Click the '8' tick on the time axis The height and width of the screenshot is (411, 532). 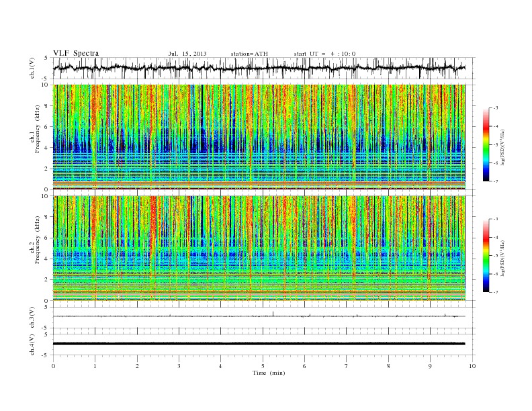coord(388,366)
